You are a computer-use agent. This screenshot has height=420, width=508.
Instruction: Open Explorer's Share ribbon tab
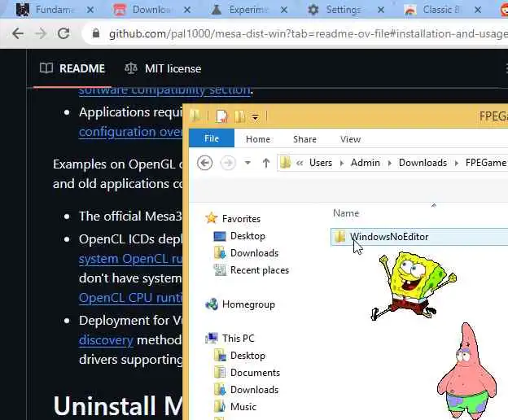click(x=304, y=139)
